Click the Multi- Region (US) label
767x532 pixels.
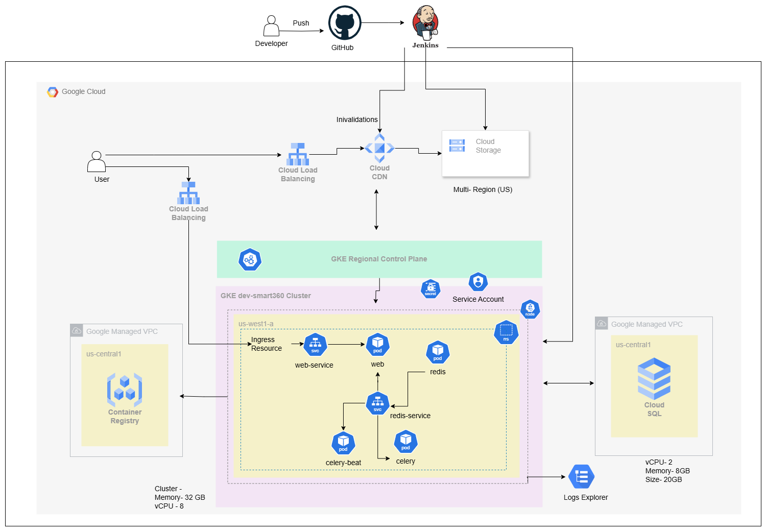coord(483,189)
